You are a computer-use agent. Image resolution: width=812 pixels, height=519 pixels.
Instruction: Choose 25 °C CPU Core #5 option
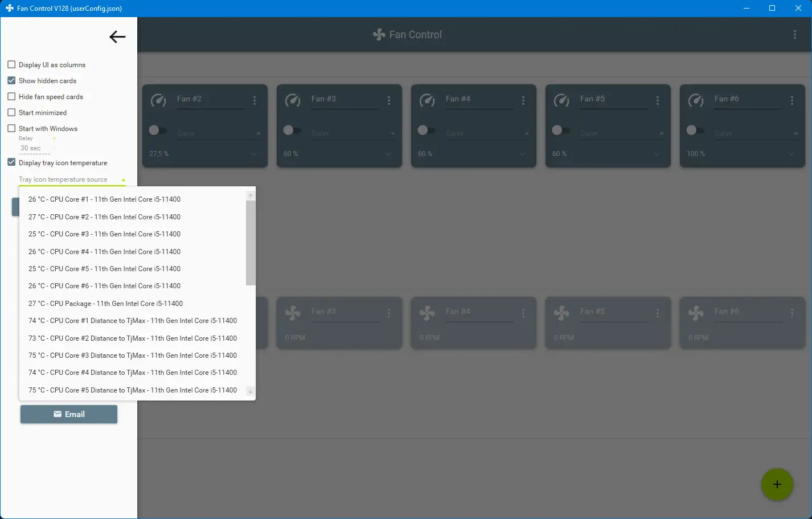133,269
